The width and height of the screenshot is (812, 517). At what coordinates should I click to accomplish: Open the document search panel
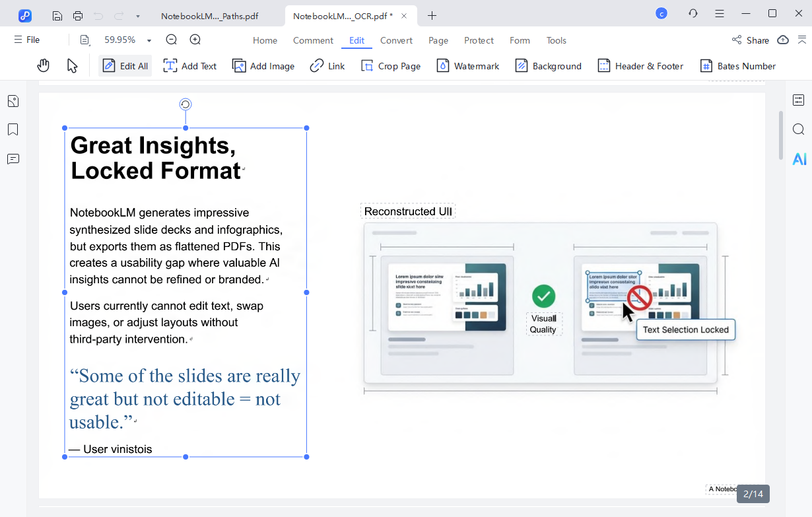(x=799, y=129)
